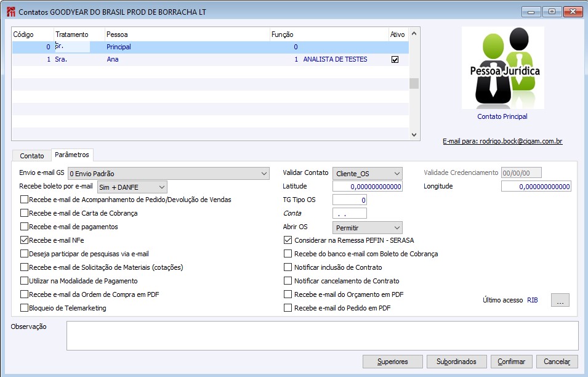The height and width of the screenshot is (377, 588).
Task: Click the Ativo column header
Action: pyautogui.click(x=398, y=34)
